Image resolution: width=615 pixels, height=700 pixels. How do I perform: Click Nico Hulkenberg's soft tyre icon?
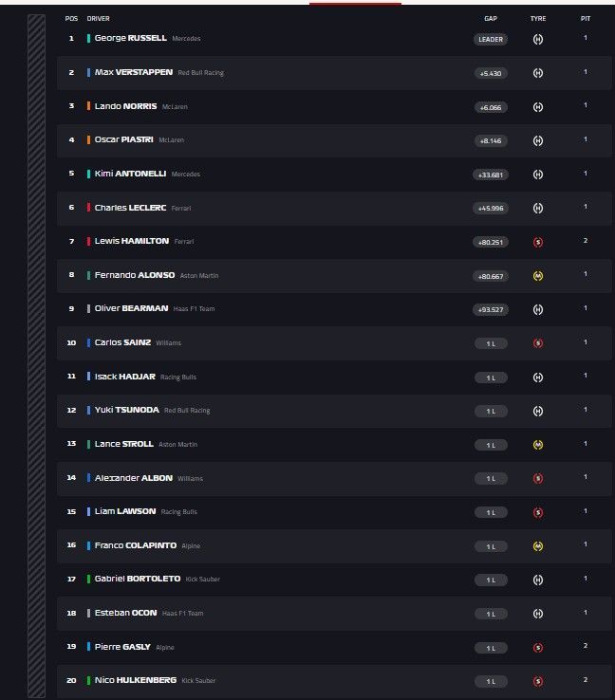(538, 681)
